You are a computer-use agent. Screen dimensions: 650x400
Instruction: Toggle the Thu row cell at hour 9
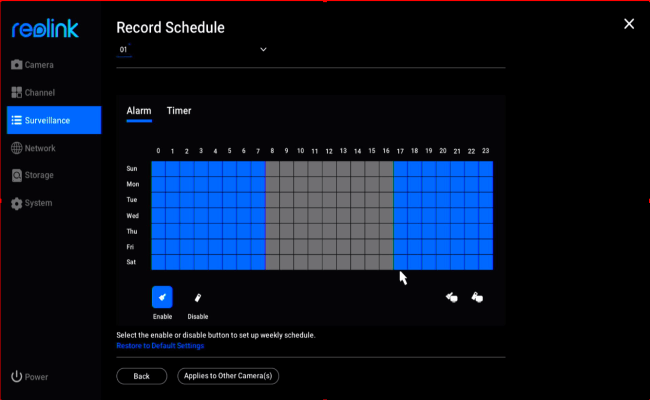(286, 231)
